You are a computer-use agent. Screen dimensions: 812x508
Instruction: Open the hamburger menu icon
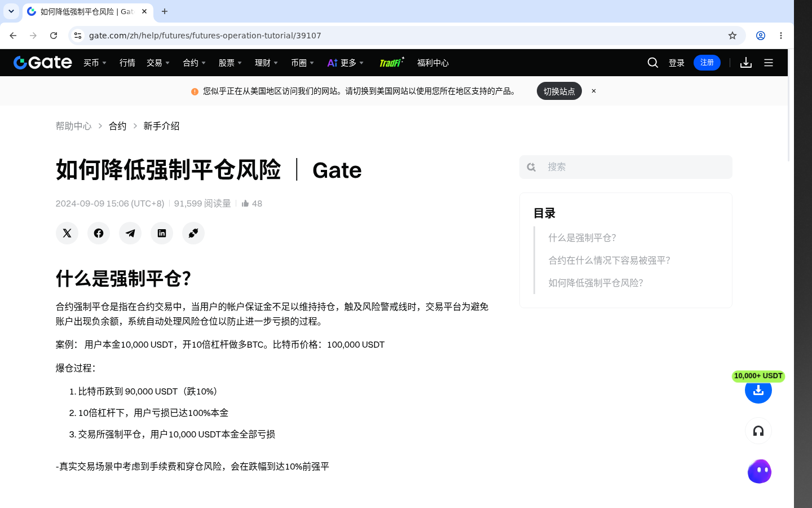769,63
